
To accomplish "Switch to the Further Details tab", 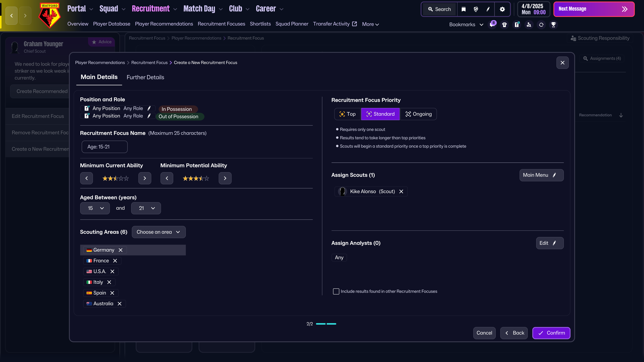I will (x=145, y=77).
